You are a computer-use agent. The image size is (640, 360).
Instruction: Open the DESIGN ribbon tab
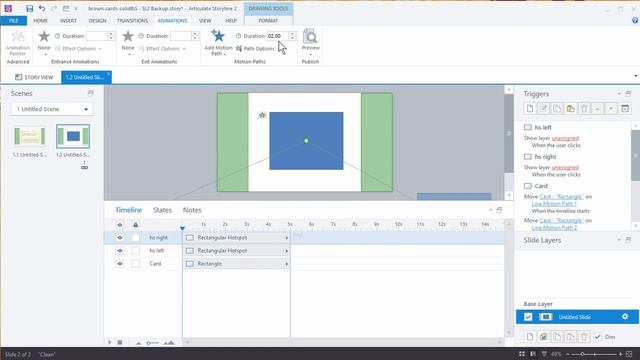click(x=97, y=20)
